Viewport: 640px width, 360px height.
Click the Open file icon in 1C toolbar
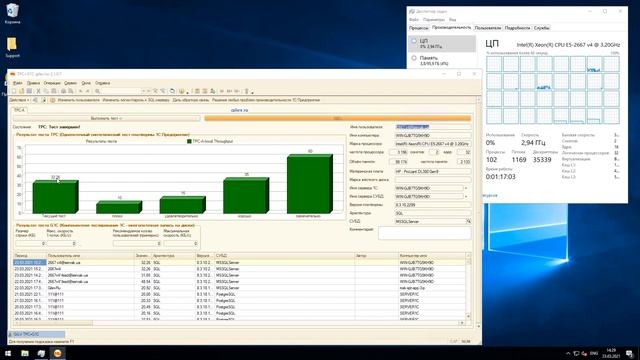pos(21,91)
